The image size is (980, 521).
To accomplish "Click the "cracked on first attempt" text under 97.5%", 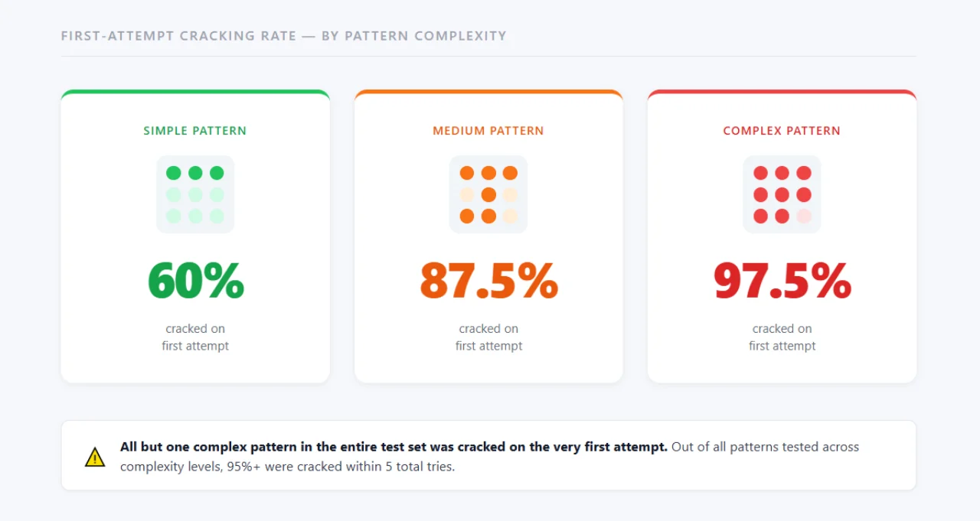I will coord(782,337).
